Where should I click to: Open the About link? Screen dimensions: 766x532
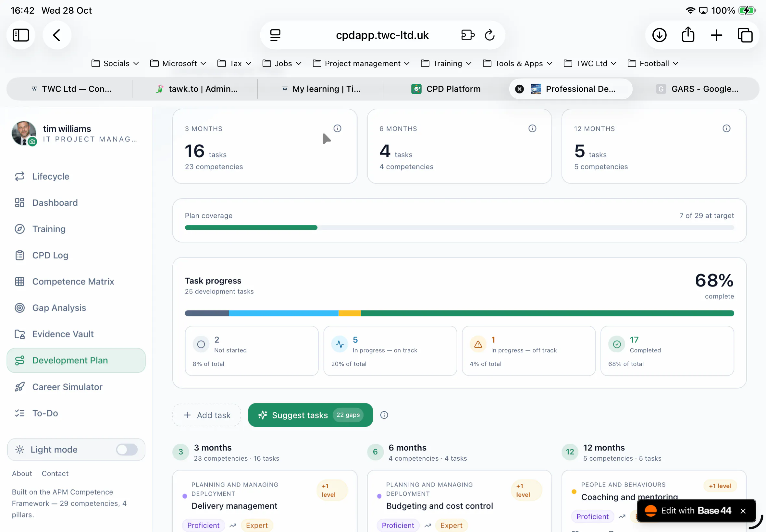point(22,474)
